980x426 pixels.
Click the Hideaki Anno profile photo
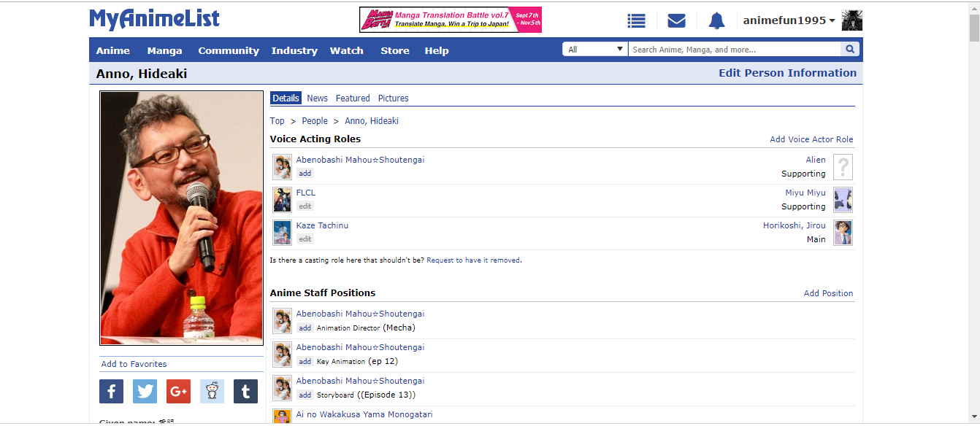[x=182, y=218]
